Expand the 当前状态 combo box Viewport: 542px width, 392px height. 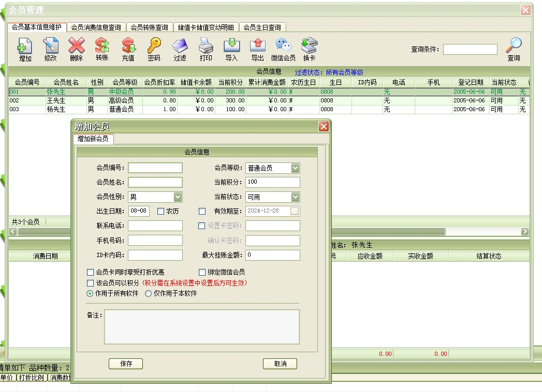point(295,197)
